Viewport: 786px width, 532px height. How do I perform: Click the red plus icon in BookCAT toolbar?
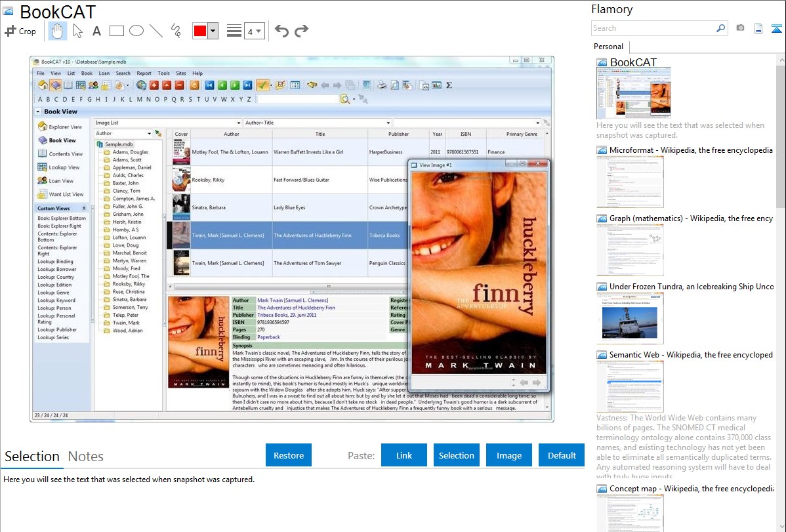click(154, 85)
